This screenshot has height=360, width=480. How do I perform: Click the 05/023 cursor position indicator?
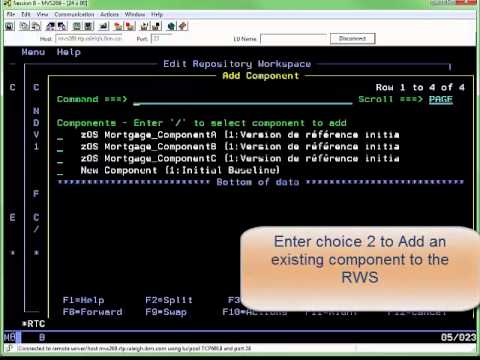pyautogui.click(x=458, y=337)
